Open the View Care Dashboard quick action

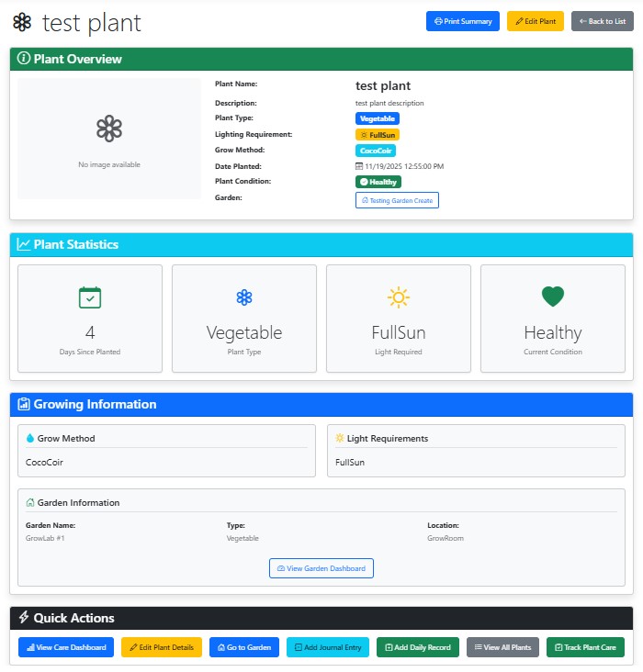(66, 647)
